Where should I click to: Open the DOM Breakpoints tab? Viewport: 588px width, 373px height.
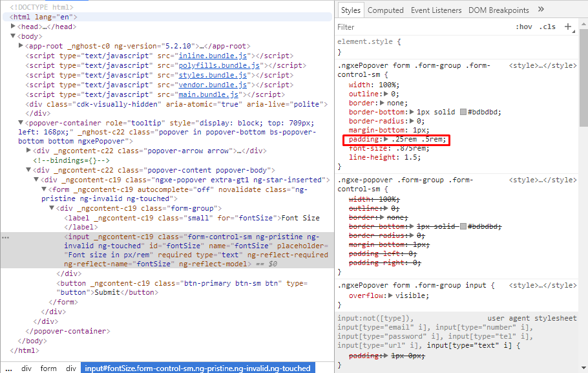[498, 10]
